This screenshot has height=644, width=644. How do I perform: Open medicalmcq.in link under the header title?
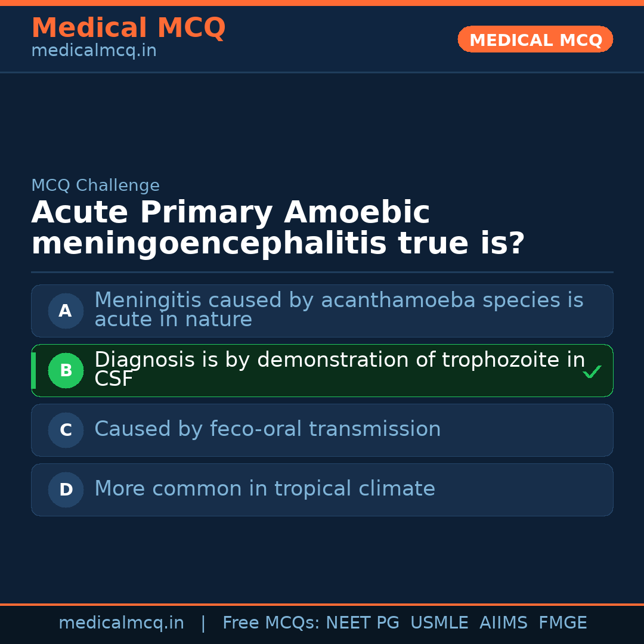94,51
